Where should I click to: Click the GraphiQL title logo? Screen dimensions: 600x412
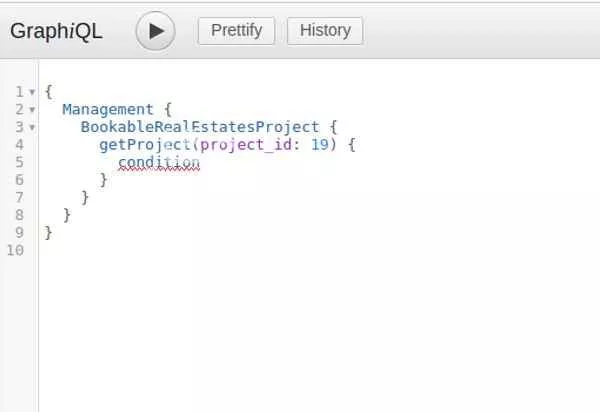click(x=56, y=31)
